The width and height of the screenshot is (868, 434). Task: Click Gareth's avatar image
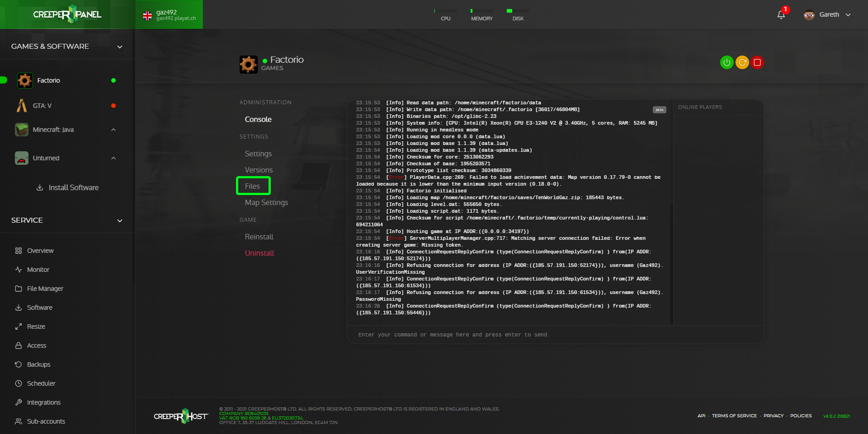click(809, 15)
